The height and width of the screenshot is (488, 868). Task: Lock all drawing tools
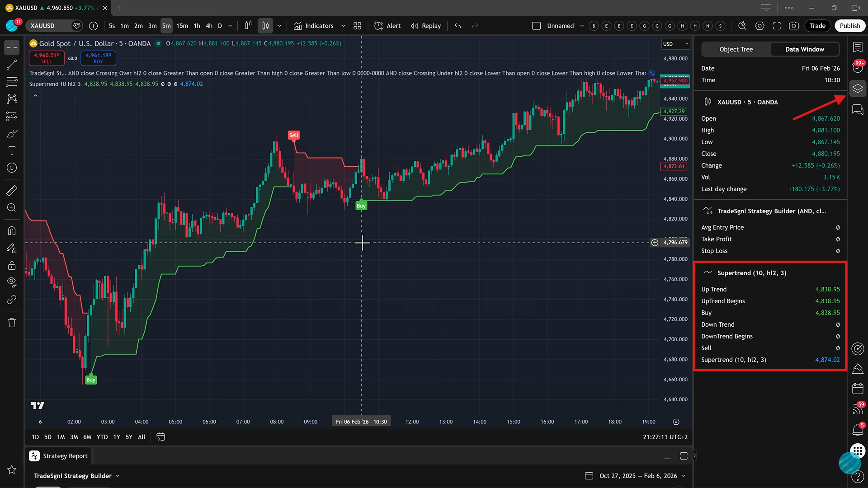point(11,265)
